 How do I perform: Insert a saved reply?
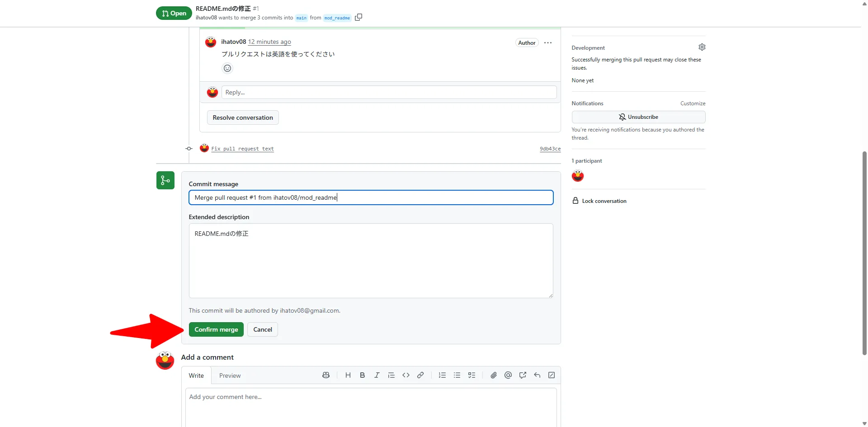click(537, 375)
